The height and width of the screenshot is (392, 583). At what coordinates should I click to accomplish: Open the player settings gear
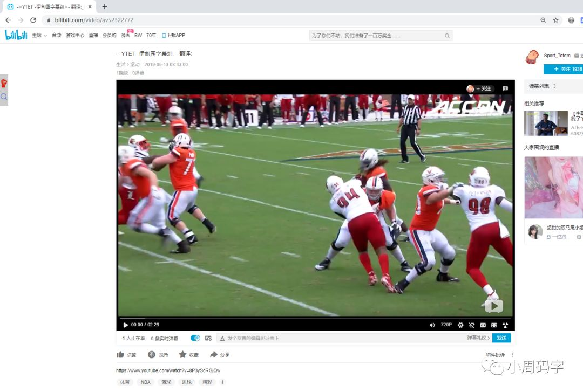click(460, 325)
